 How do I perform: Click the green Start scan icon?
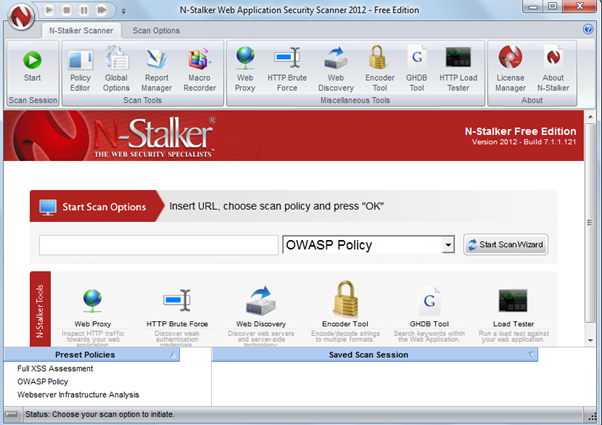point(31,62)
